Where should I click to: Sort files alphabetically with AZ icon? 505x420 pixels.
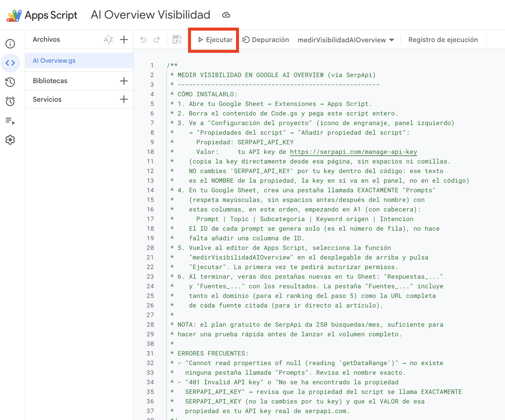(108, 40)
